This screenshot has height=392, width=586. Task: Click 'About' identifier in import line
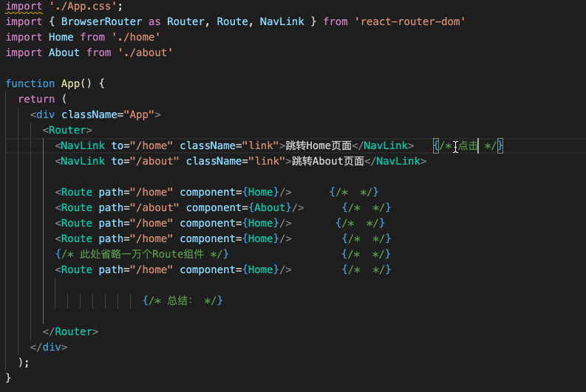coord(64,52)
